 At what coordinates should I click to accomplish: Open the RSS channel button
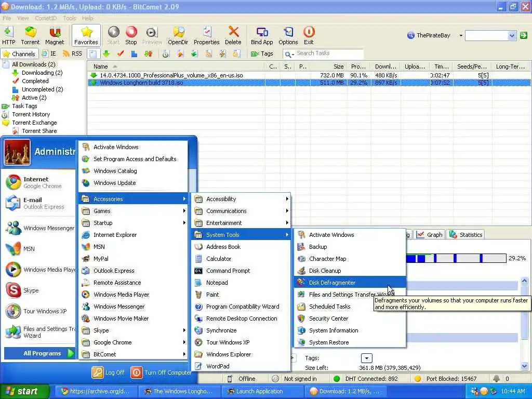(x=72, y=54)
